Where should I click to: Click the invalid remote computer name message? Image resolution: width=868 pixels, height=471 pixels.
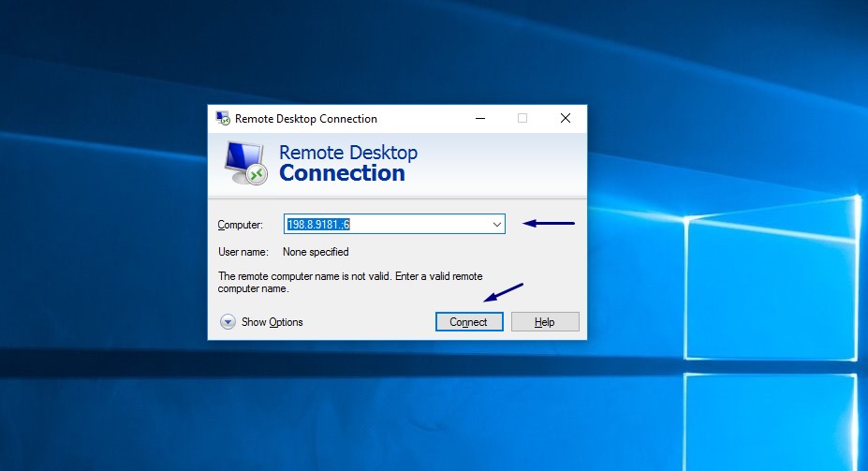point(350,282)
